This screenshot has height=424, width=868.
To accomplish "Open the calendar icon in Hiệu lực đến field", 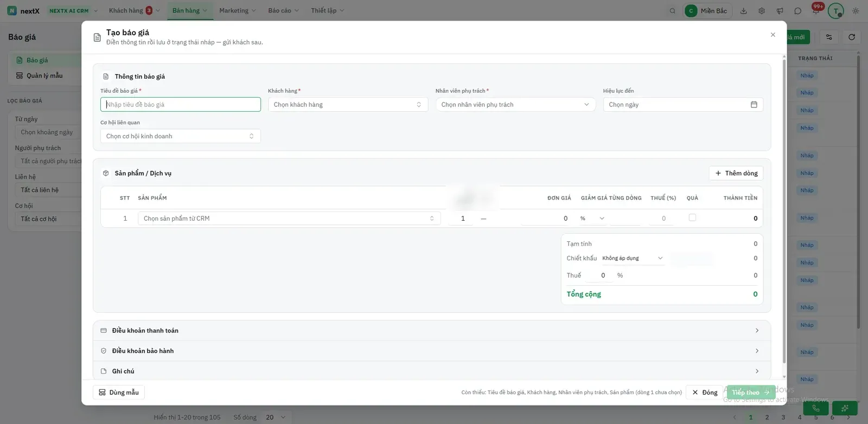I will [754, 105].
